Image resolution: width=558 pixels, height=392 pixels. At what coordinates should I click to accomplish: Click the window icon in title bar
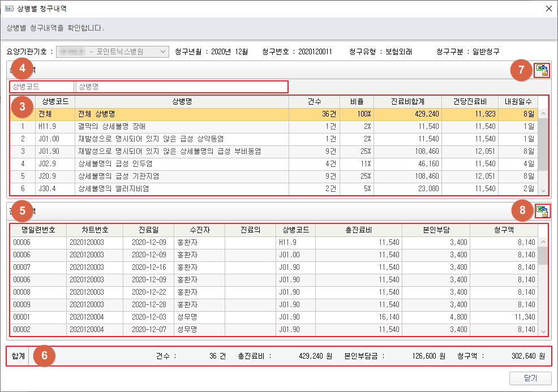pos(9,8)
